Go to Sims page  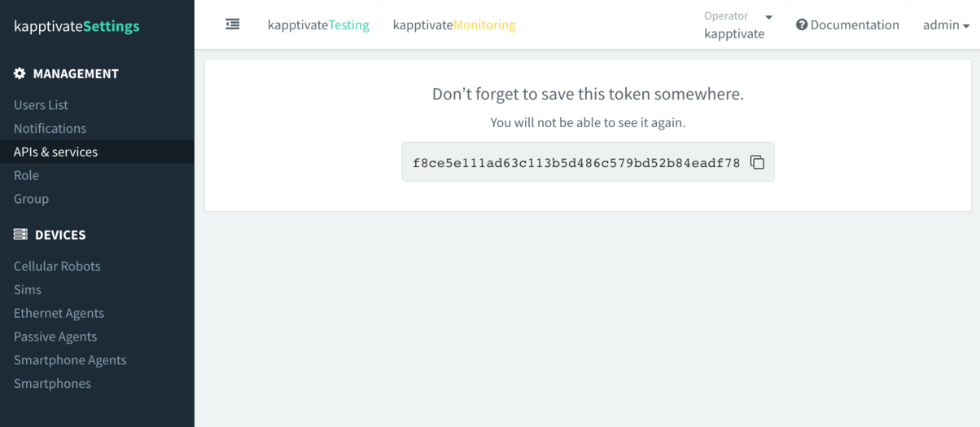tap(28, 290)
